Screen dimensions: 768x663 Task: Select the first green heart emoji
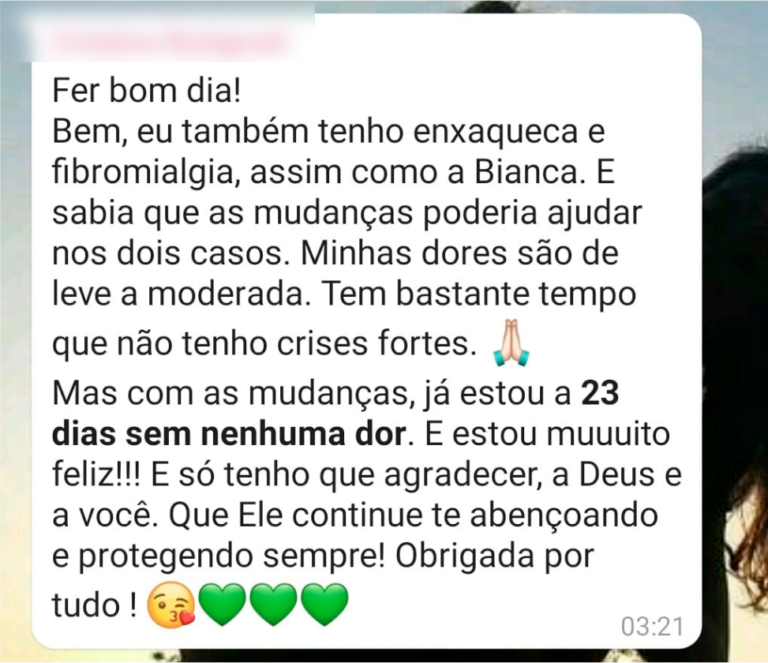[222, 605]
